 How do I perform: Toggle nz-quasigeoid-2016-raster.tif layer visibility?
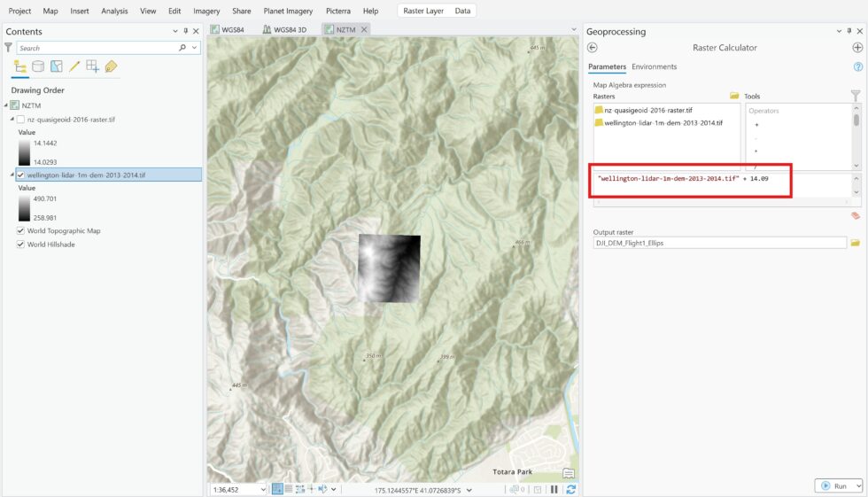20,120
